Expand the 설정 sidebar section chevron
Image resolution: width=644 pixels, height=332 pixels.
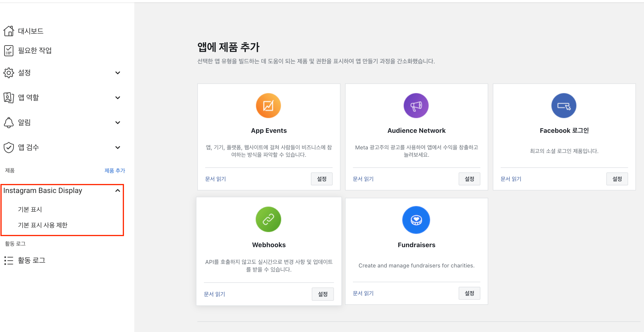(x=118, y=73)
